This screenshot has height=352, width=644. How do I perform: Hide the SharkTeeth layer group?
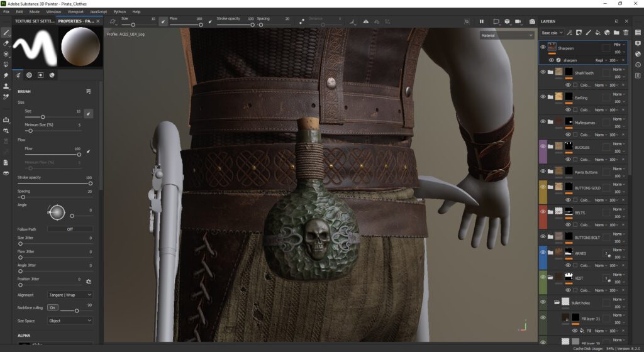(543, 72)
